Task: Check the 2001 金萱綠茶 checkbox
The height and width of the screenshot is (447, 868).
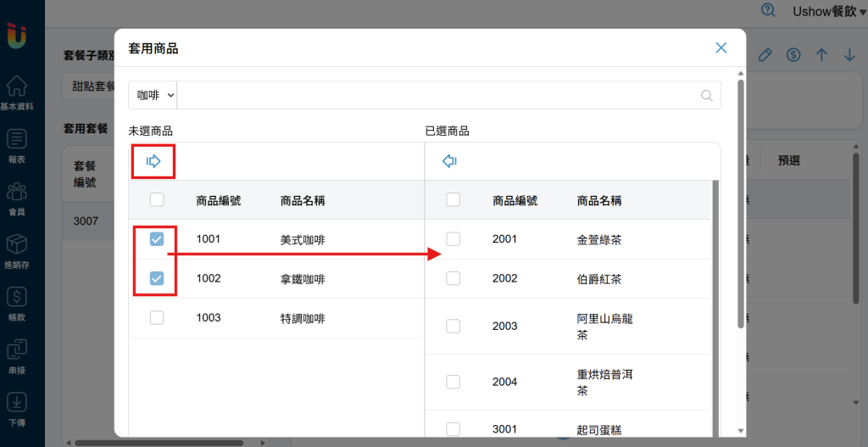Action: (x=453, y=238)
